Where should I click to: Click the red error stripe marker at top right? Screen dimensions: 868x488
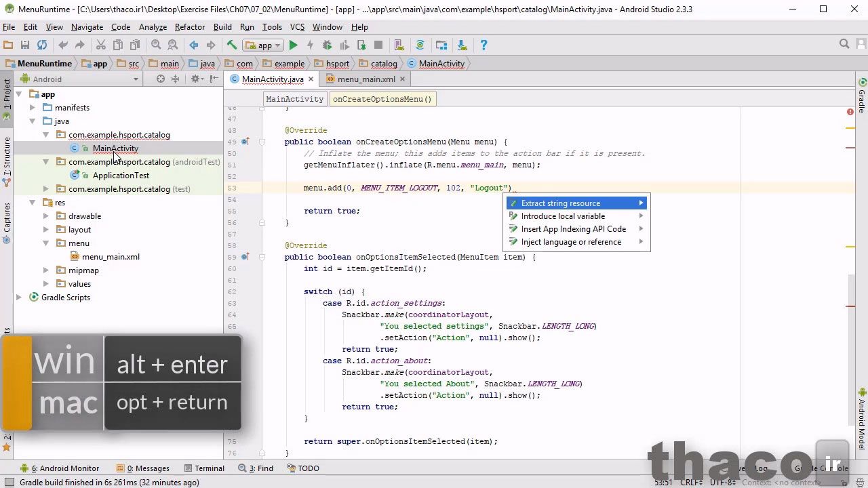[850, 111]
